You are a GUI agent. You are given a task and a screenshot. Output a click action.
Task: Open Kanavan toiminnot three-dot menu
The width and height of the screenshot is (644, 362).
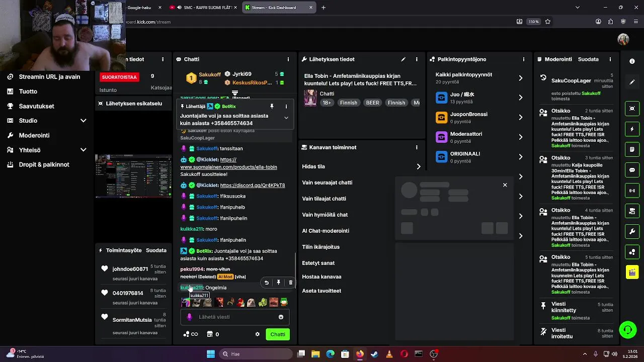(x=417, y=147)
